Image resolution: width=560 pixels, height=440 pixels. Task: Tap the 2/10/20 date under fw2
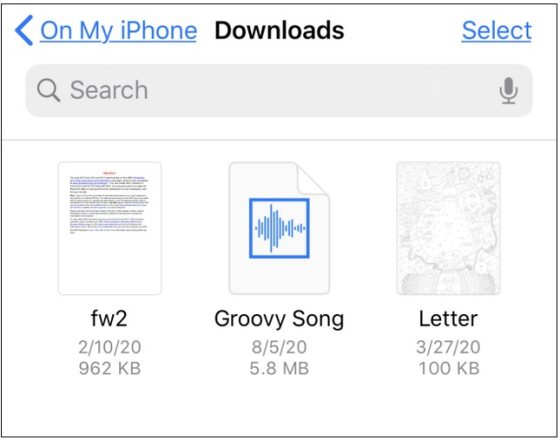pyautogui.click(x=110, y=347)
